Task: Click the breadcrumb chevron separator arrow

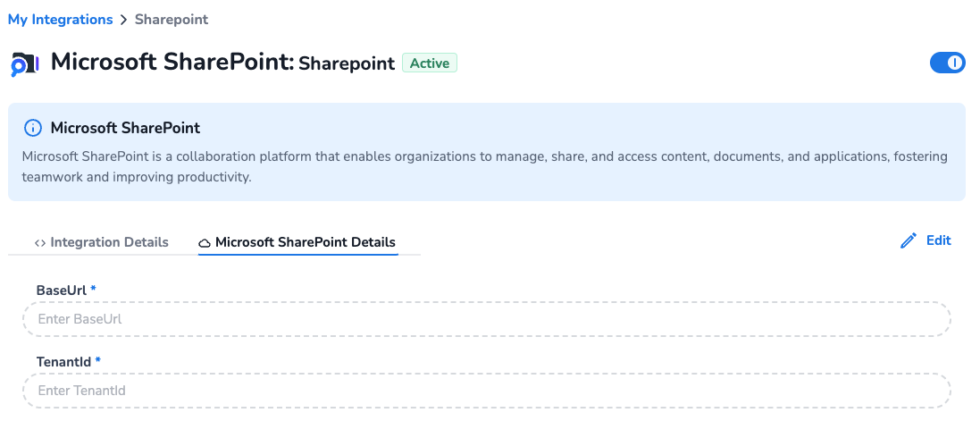Action: (124, 20)
